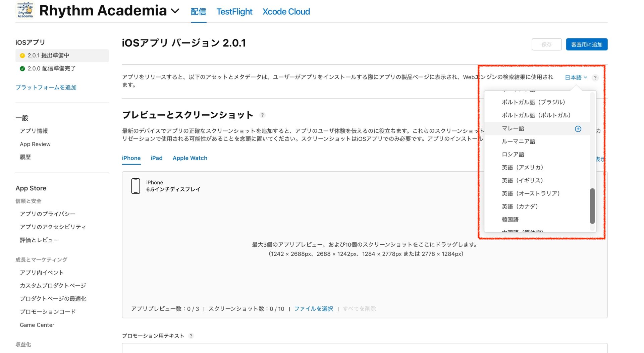Click help icon beside プレビューとスクリーンショット
Viewport: 644px width, 353px height.
262,115
